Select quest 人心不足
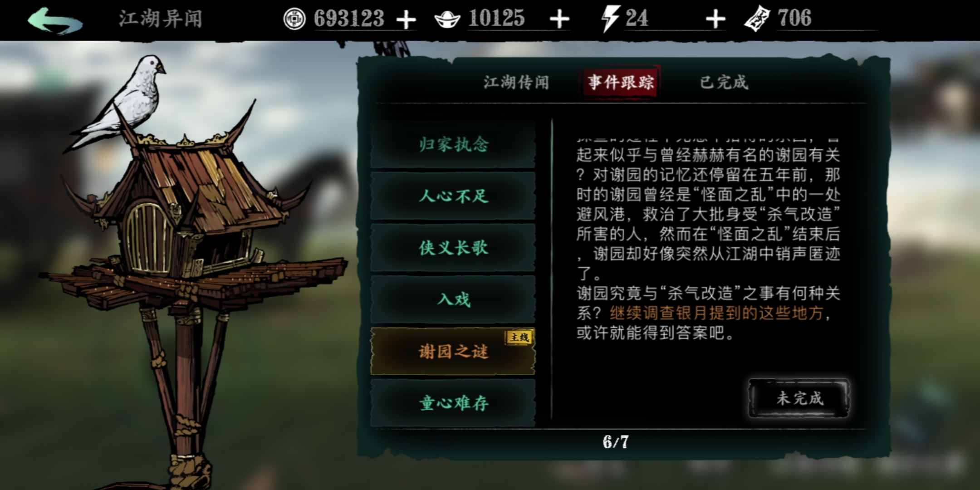The height and width of the screenshot is (490, 980). click(x=453, y=196)
